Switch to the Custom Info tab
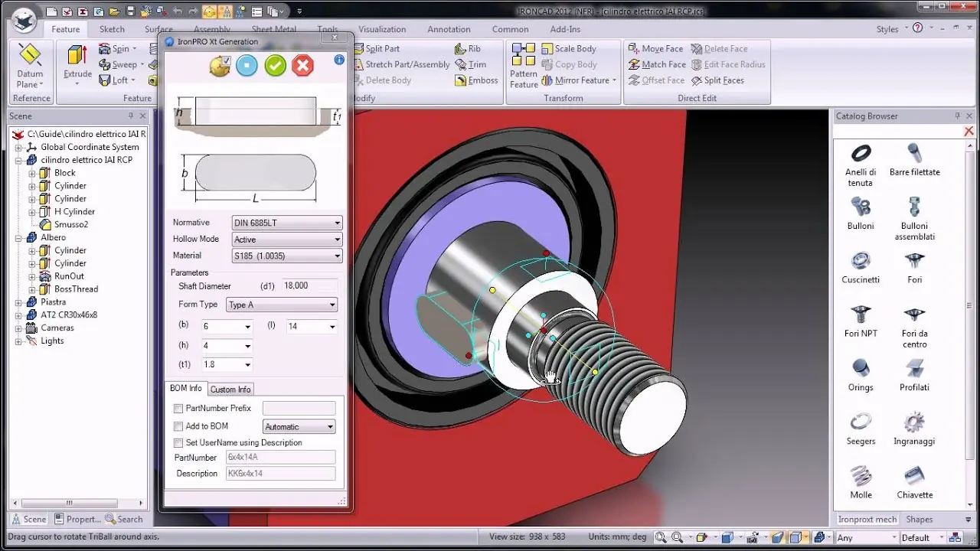The height and width of the screenshot is (551, 980). [x=230, y=390]
